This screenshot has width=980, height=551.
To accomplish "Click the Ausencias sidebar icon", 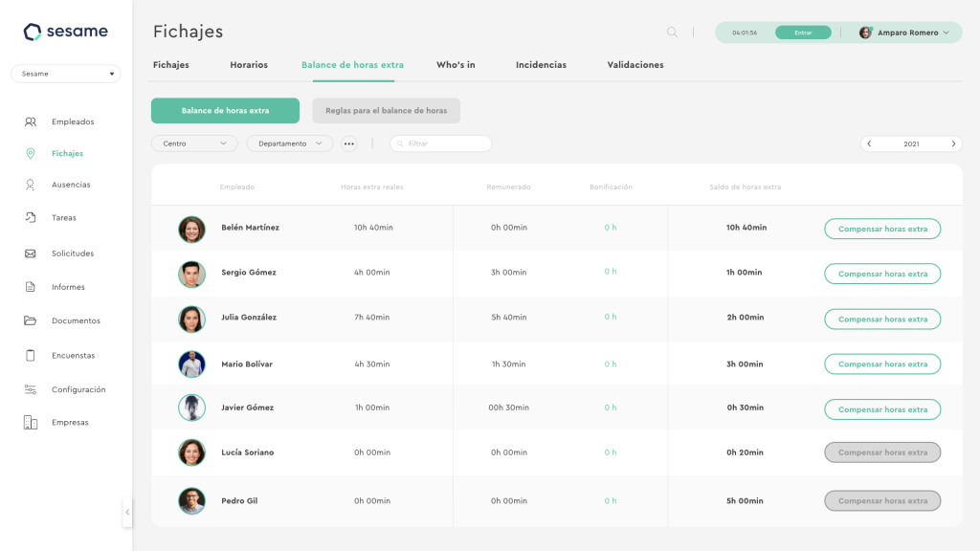I will pos(31,185).
